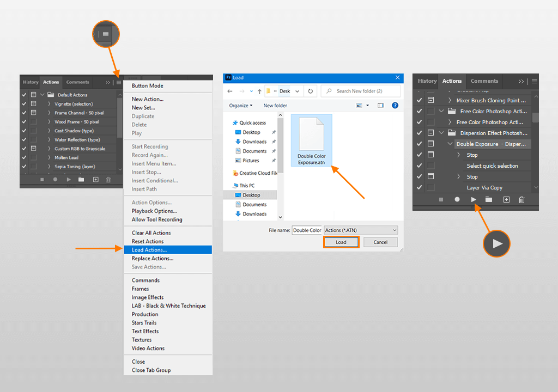Collapse the Default Actions set chevron
Screen dimensions: 558x392
pyautogui.click(x=43, y=95)
